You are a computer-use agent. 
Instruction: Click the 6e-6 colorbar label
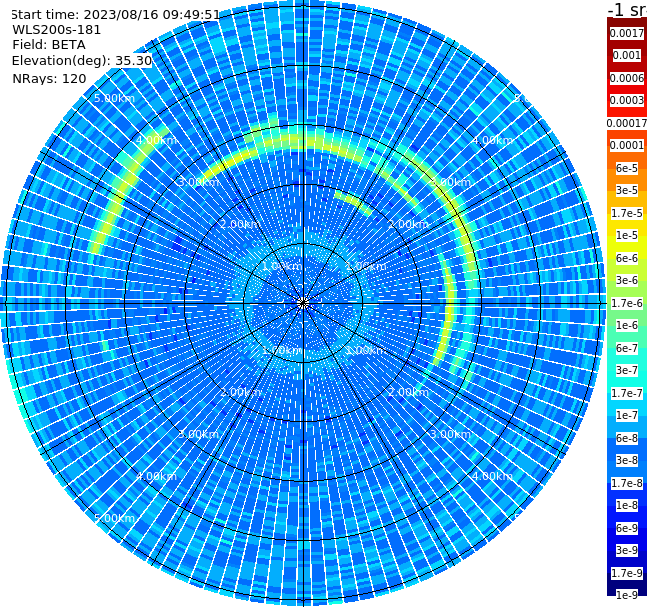tap(627, 258)
